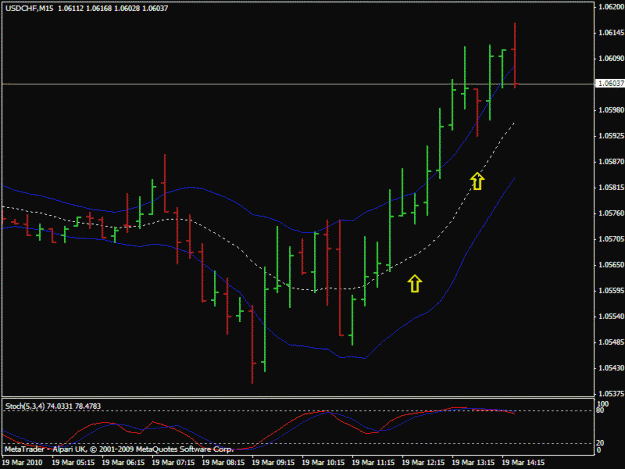This screenshot has width=625, height=469.
Task: Click the 1.05595 price scale value
Action: [x=611, y=290]
